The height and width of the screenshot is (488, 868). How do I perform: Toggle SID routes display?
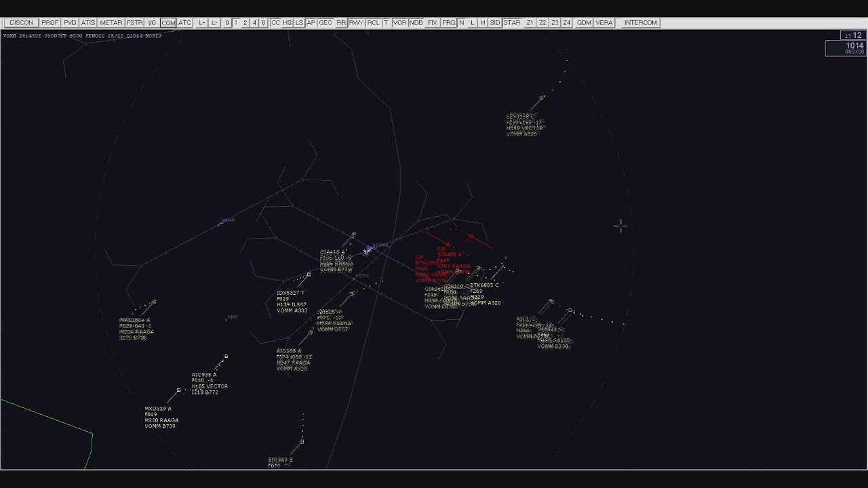495,23
